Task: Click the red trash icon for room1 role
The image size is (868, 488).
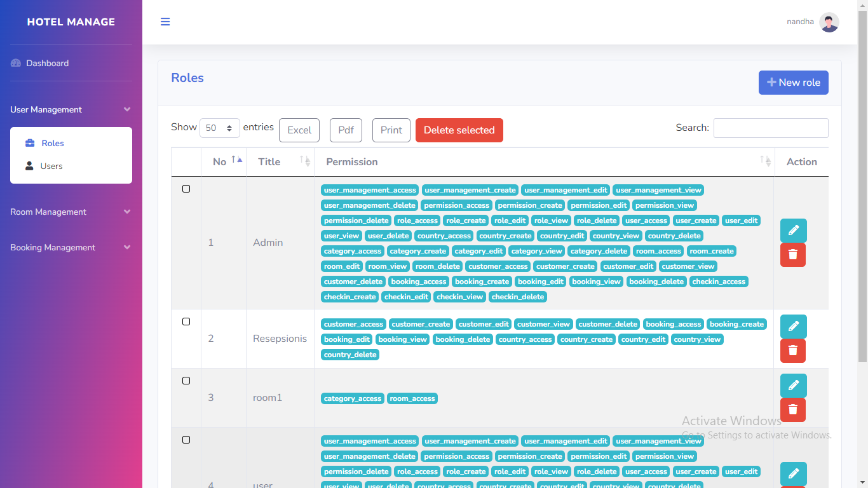Action: 792,410
